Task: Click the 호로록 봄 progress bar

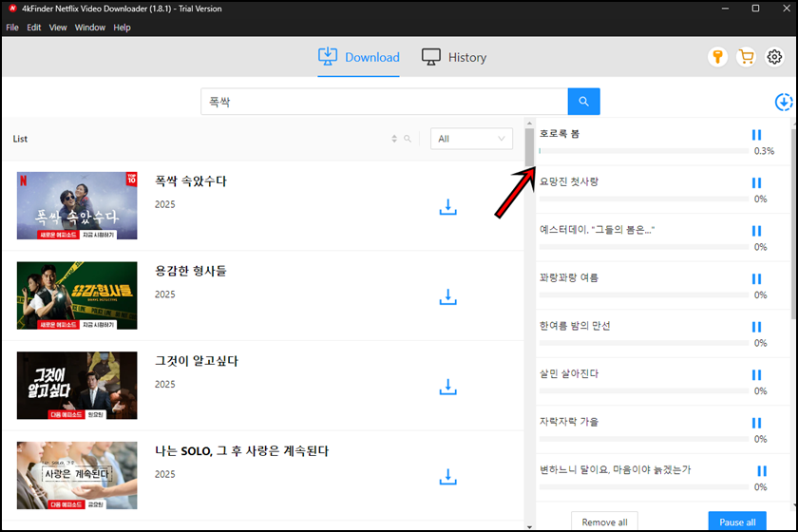Action: 644,151
